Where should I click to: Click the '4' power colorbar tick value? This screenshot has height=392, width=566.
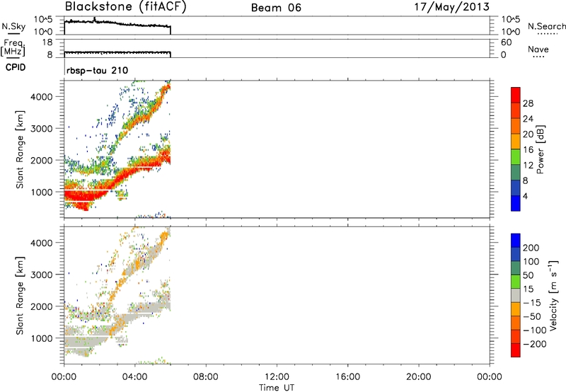pos(525,196)
